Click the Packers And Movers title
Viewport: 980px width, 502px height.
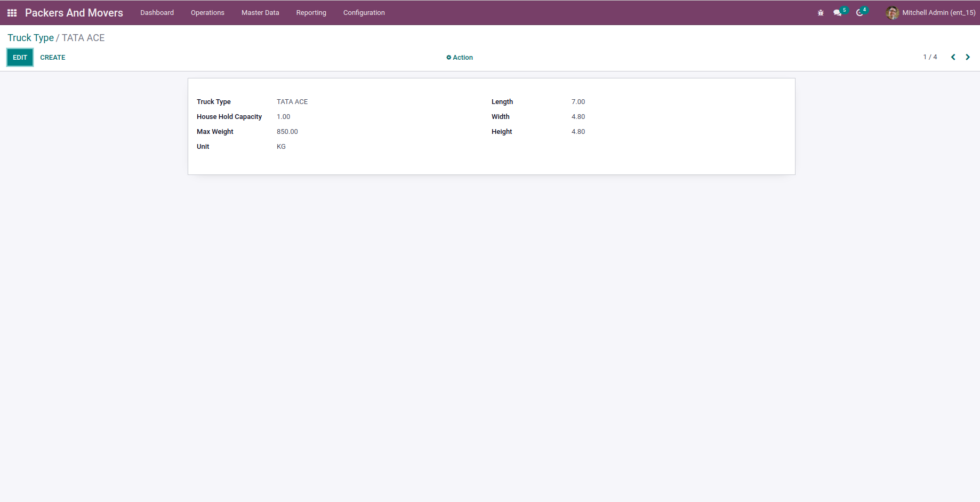(74, 13)
